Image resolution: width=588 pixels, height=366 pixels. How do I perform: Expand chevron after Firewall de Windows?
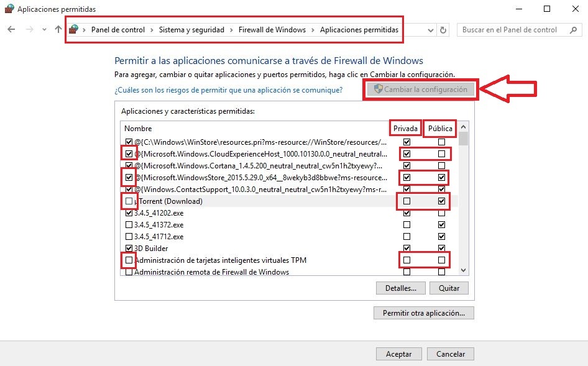[x=313, y=30]
